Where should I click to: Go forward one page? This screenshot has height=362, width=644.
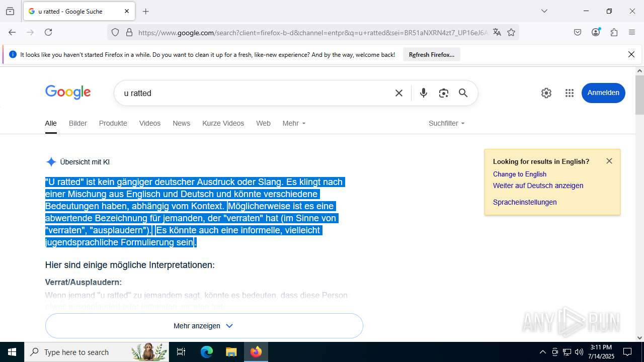(30, 32)
